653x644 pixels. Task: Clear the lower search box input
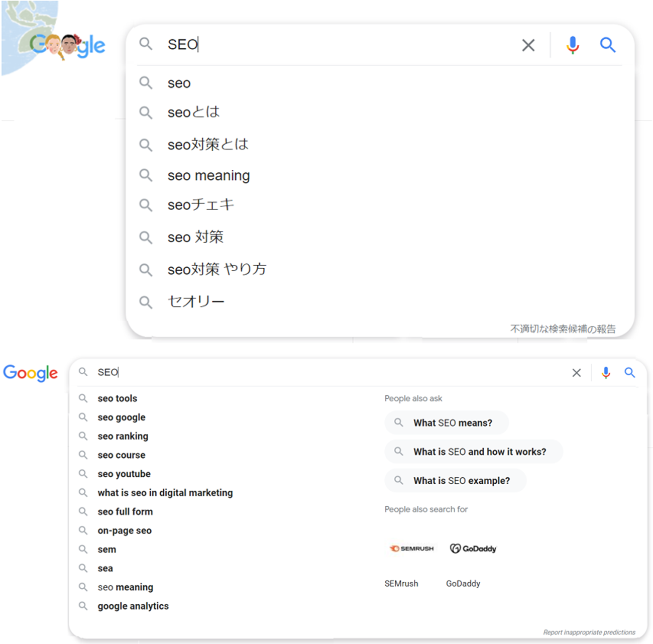tap(577, 373)
